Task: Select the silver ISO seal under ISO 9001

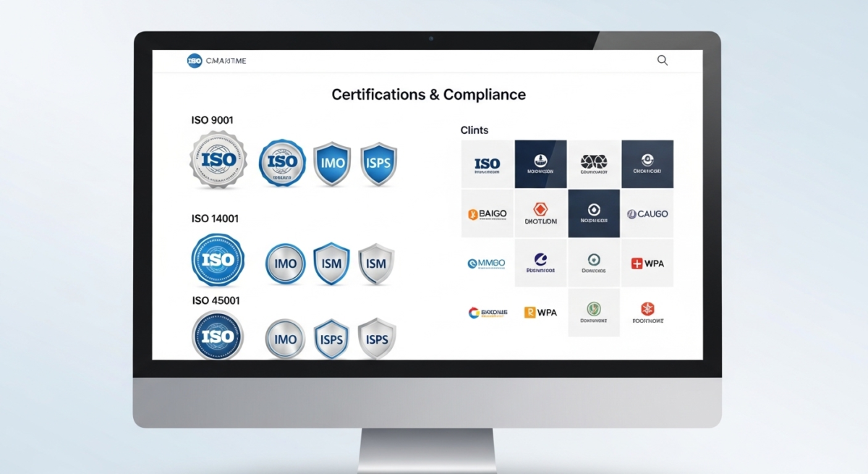Action: point(218,160)
